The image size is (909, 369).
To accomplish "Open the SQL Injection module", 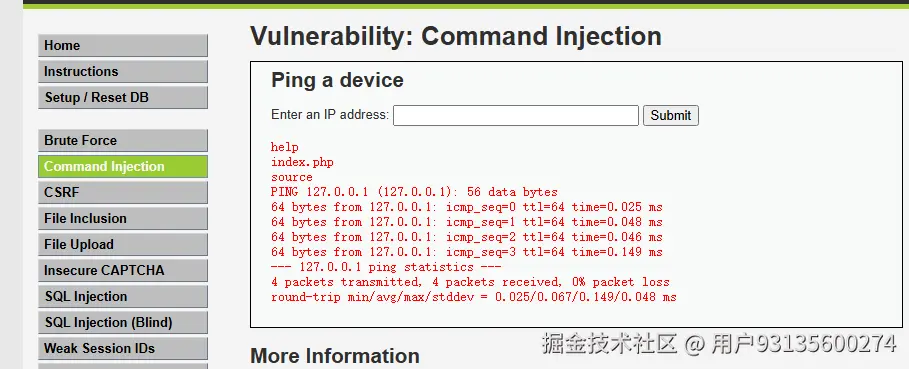I will (123, 296).
